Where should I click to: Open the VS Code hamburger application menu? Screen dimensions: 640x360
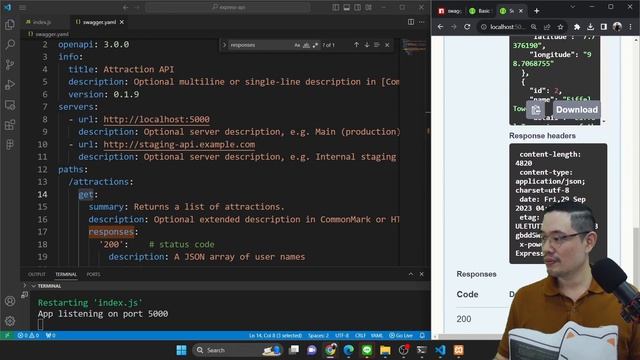coord(22,7)
